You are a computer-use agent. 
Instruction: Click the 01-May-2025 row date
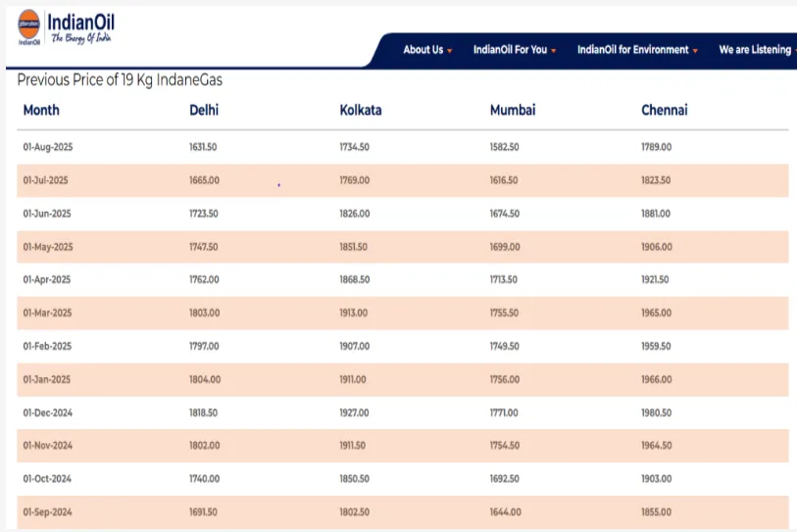click(x=48, y=247)
